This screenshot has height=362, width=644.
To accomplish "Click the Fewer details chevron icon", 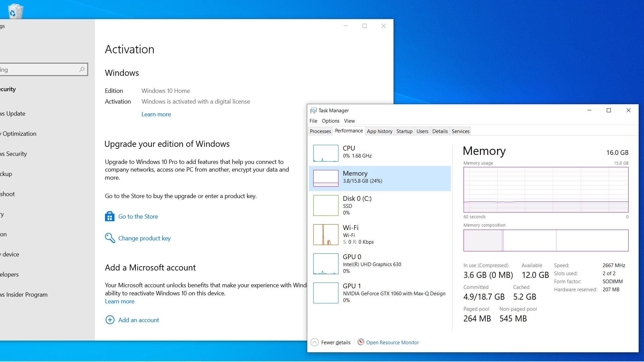I will pyautogui.click(x=315, y=342).
